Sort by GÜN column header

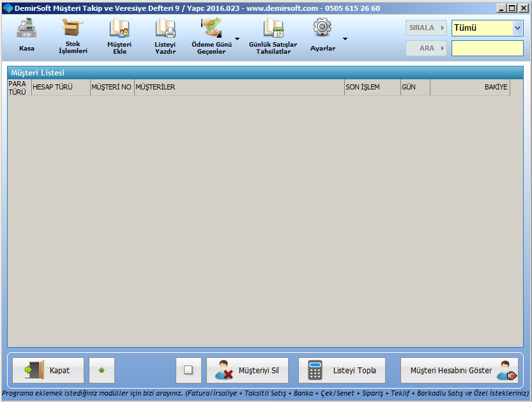tap(416, 88)
